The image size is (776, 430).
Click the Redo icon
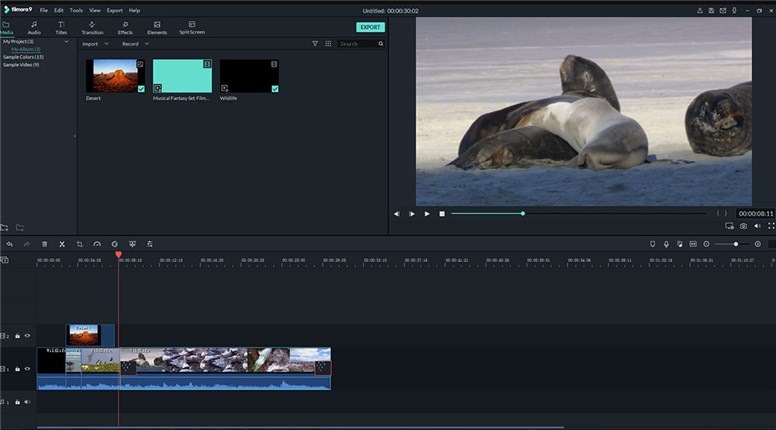27,244
